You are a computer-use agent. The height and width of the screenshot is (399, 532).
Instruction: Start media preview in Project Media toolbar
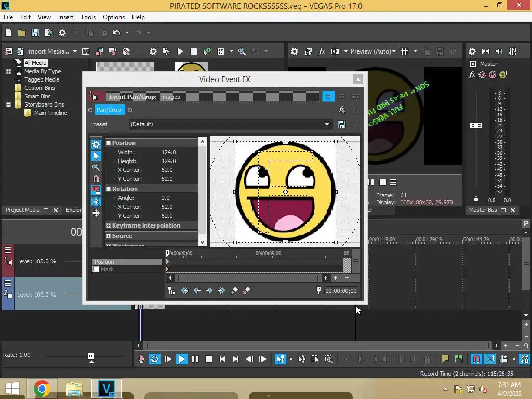point(180,51)
